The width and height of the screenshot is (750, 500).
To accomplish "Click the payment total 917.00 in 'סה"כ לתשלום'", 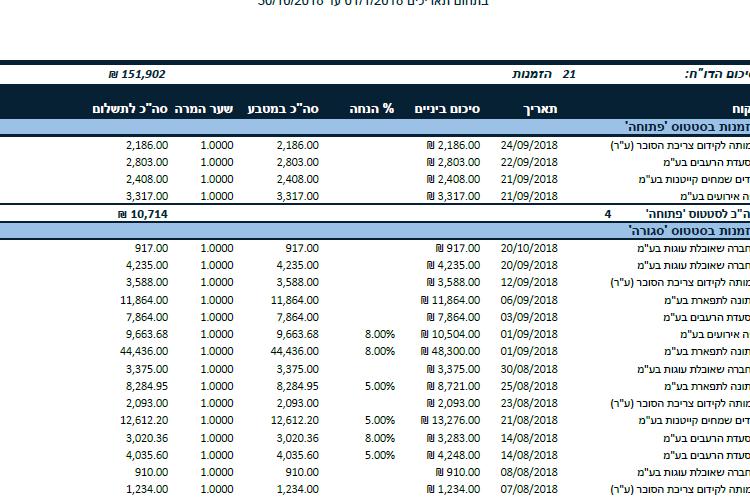I will click(x=151, y=248).
